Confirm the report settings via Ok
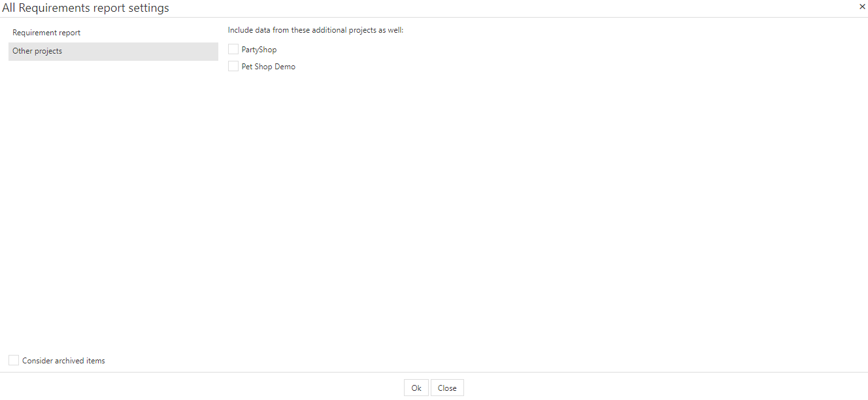This screenshot has width=868, height=400. pyautogui.click(x=416, y=388)
